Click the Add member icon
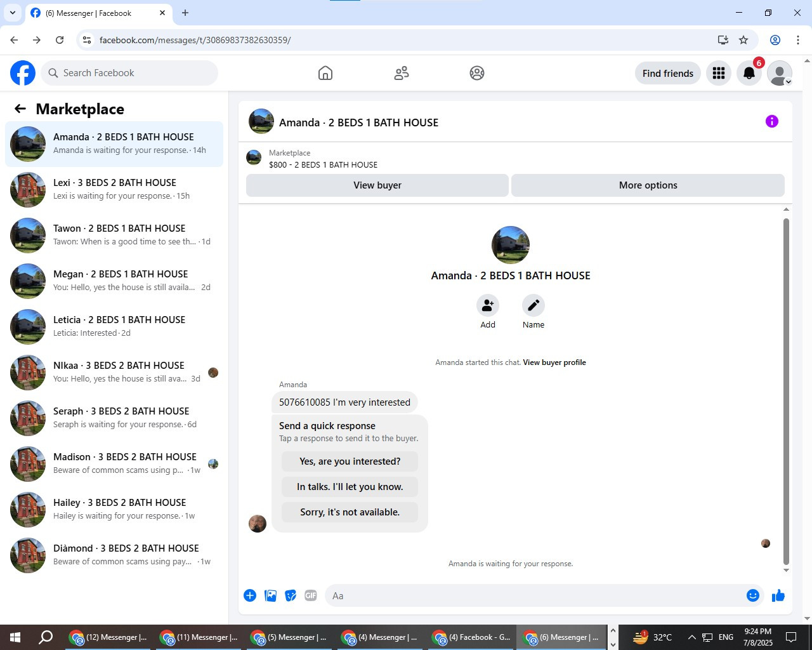Screen dimensions: 812x650 tap(488, 305)
